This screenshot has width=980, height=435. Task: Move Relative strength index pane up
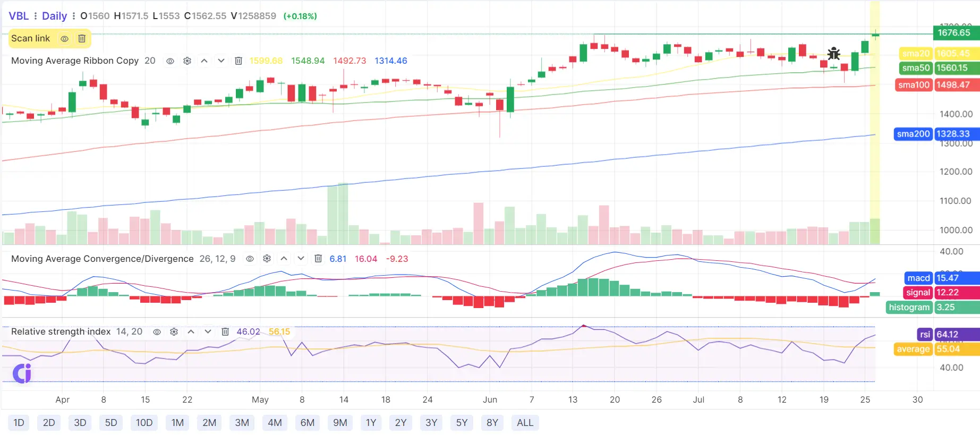[x=191, y=332]
